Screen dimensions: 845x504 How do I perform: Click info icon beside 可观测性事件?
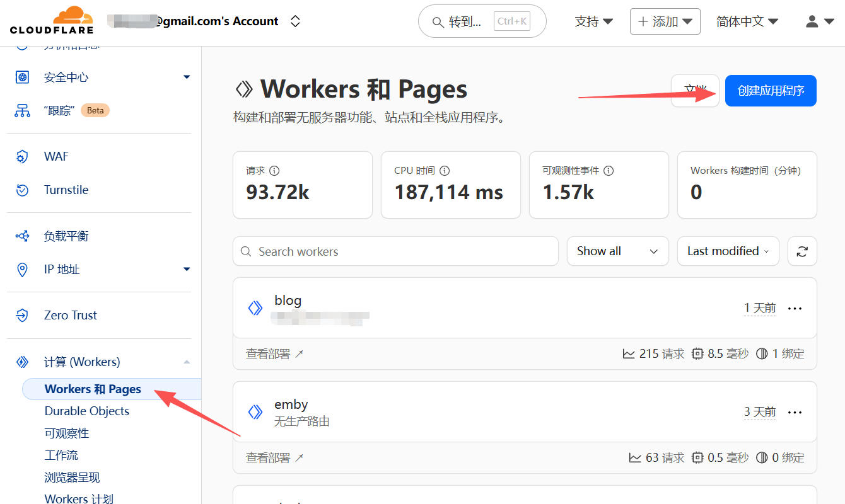[x=609, y=171]
